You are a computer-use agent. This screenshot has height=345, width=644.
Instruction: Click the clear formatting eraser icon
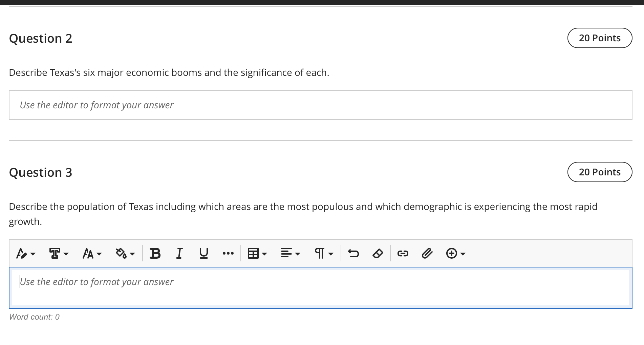(x=378, y=253)
